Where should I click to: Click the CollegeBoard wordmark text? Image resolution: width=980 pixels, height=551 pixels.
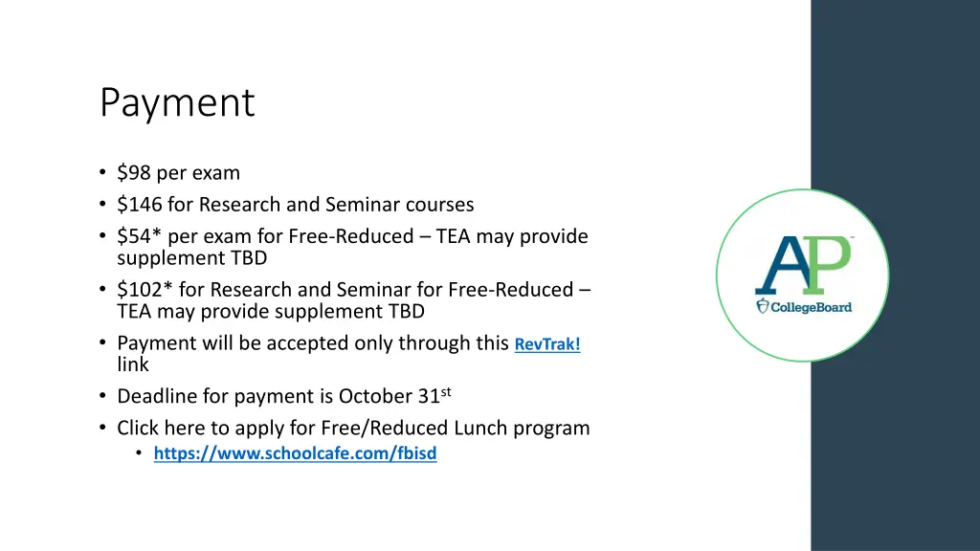(811, 307)
